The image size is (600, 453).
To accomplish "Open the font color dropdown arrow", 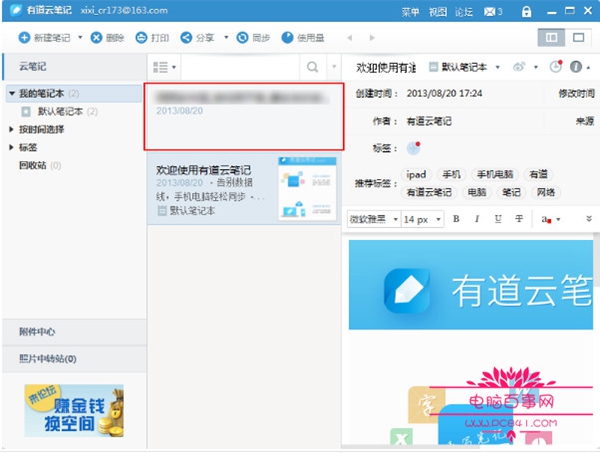I will coord(558,219).
